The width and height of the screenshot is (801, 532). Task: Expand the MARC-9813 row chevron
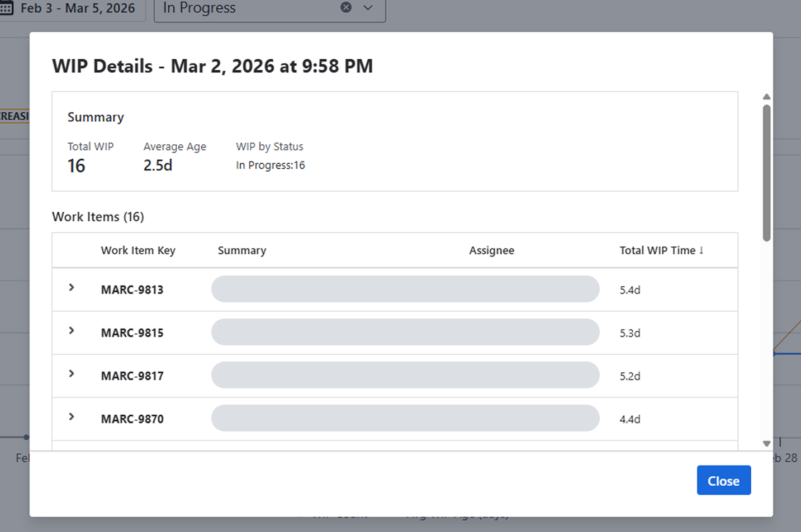pyautogui.click(x=72, y=288)
